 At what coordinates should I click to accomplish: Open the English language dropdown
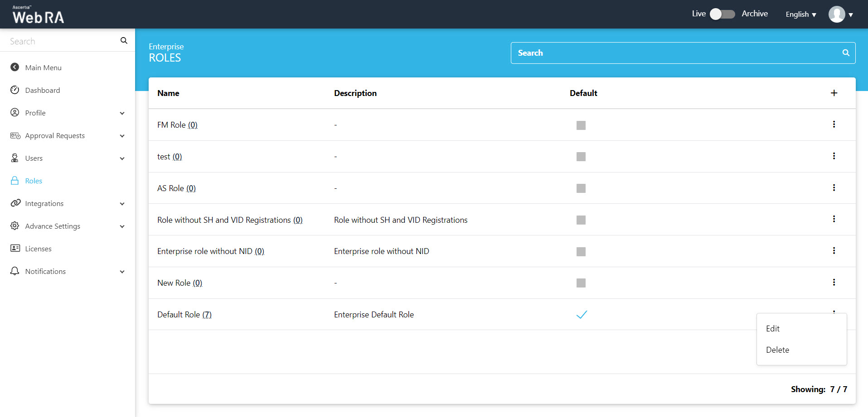click(800, 14)
